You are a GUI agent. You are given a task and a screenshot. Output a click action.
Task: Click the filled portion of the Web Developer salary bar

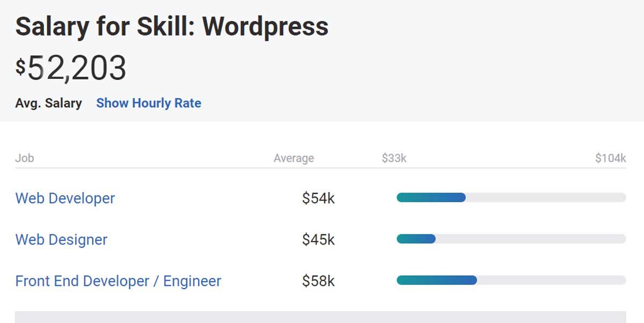(430, 197)
